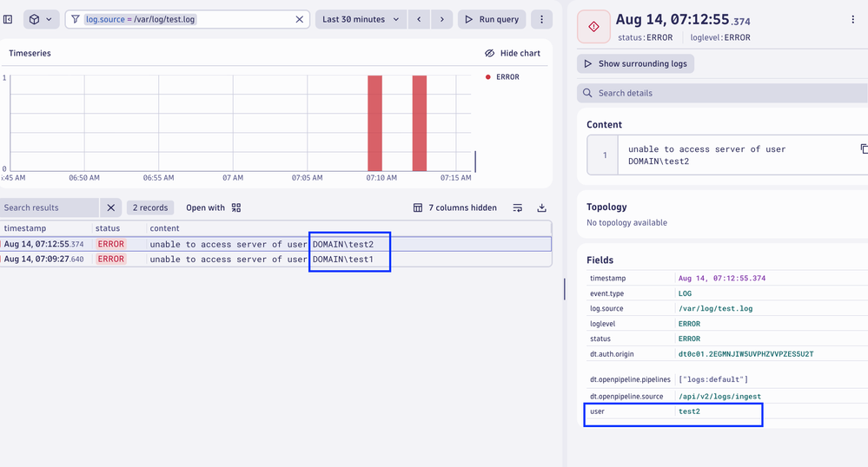Screen dimensions: 868x467
Task: Open with another app
Action: point(213,207)
